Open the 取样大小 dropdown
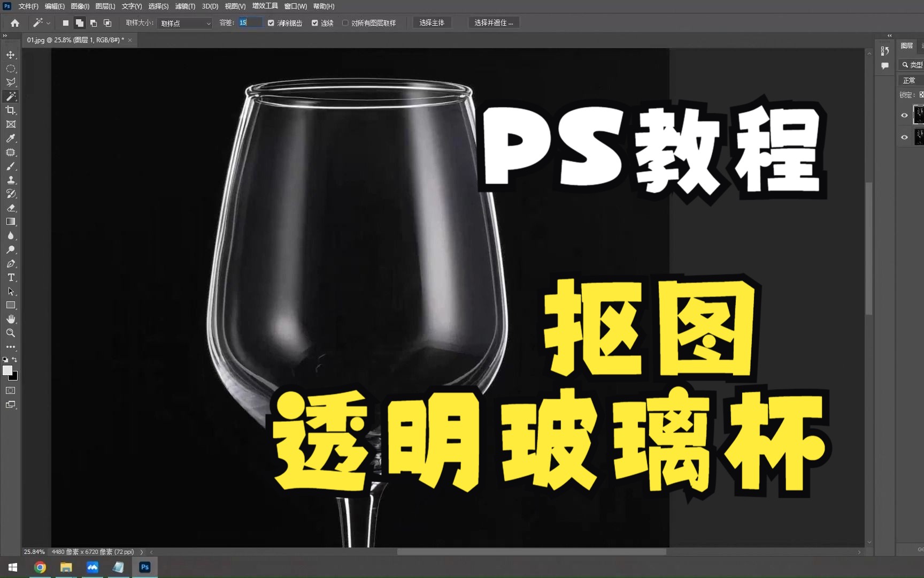 [x=184, y=23]
